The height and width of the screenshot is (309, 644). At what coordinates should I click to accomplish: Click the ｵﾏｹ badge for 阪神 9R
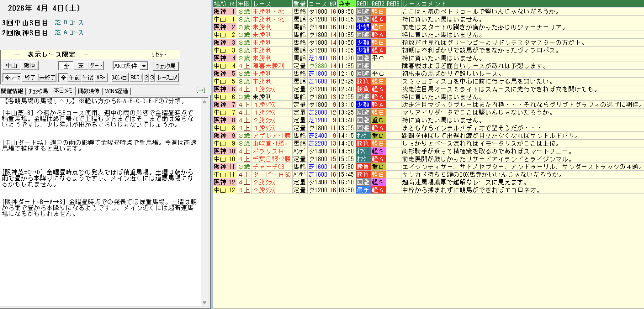pos(363,136)
